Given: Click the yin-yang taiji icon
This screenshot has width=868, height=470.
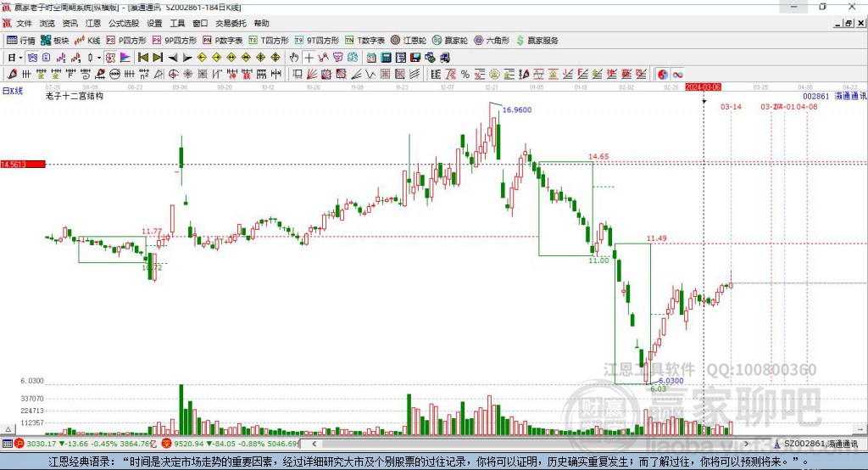Looking at the screenshot, I should [663, 75].
